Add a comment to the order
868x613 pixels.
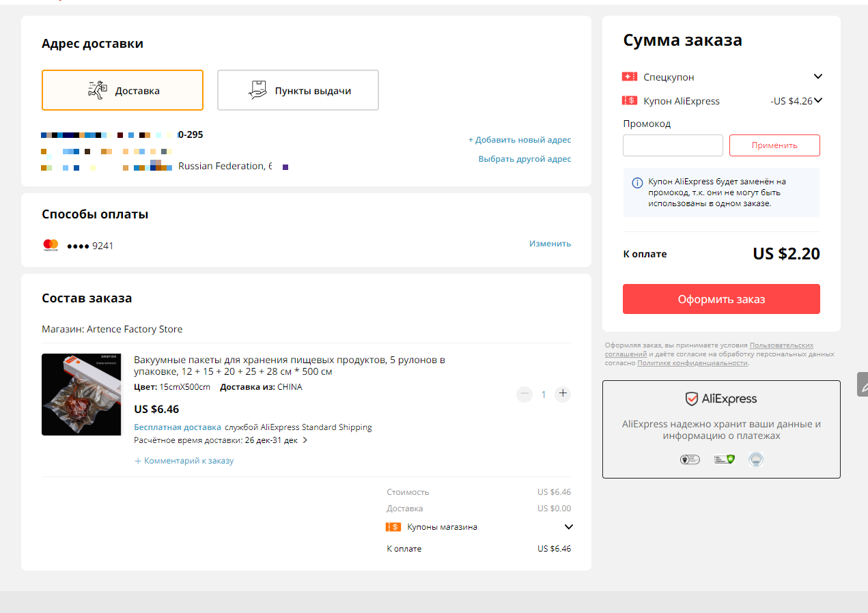pos(184,461)
